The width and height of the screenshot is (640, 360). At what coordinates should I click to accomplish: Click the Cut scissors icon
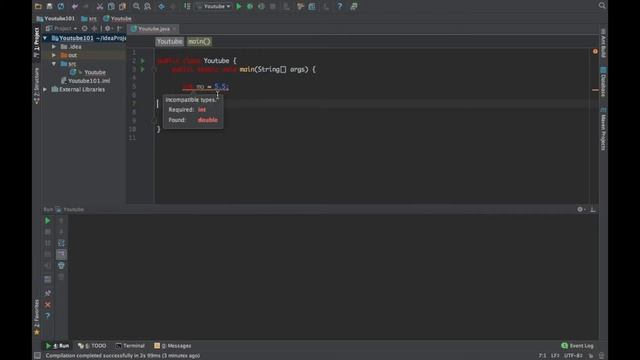(100, 6)
